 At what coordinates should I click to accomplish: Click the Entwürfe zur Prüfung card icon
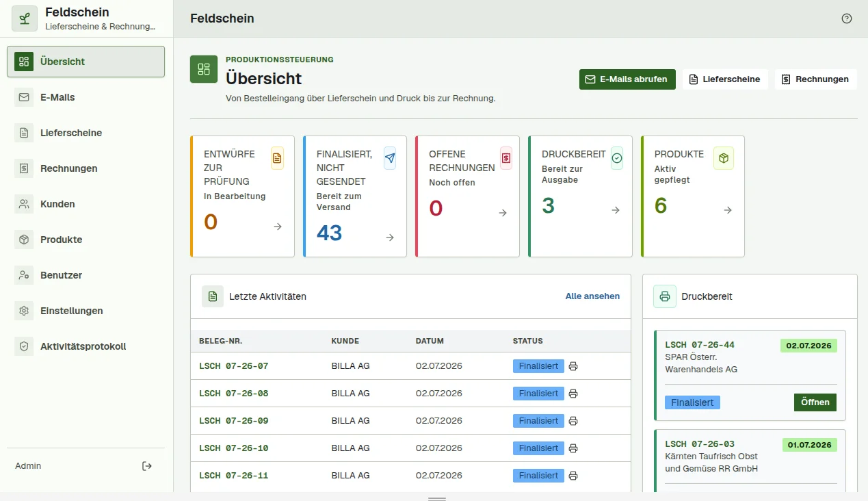[x=277, y=158]
